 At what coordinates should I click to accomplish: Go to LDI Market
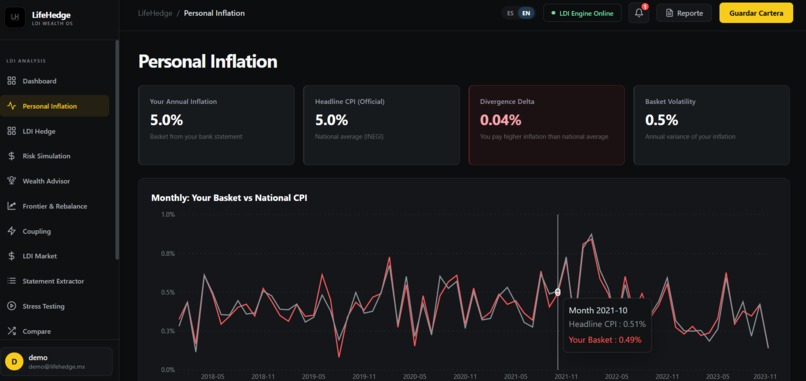(54, 256)
